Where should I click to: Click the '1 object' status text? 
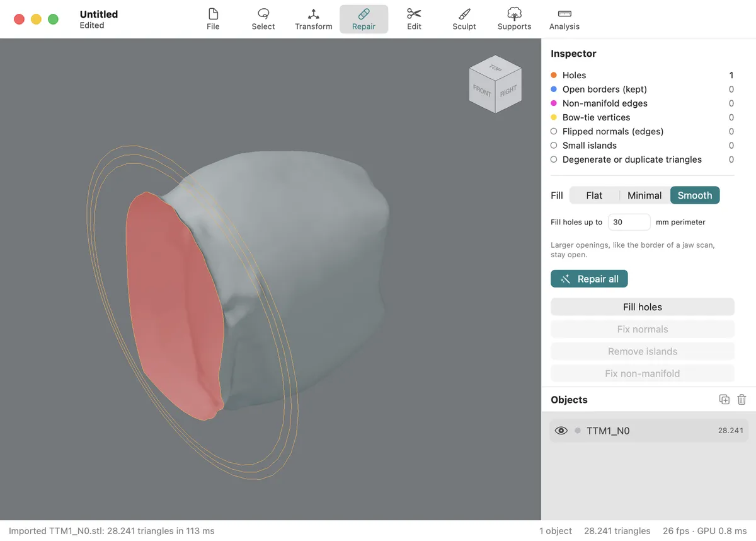click(x=556, y=531)
